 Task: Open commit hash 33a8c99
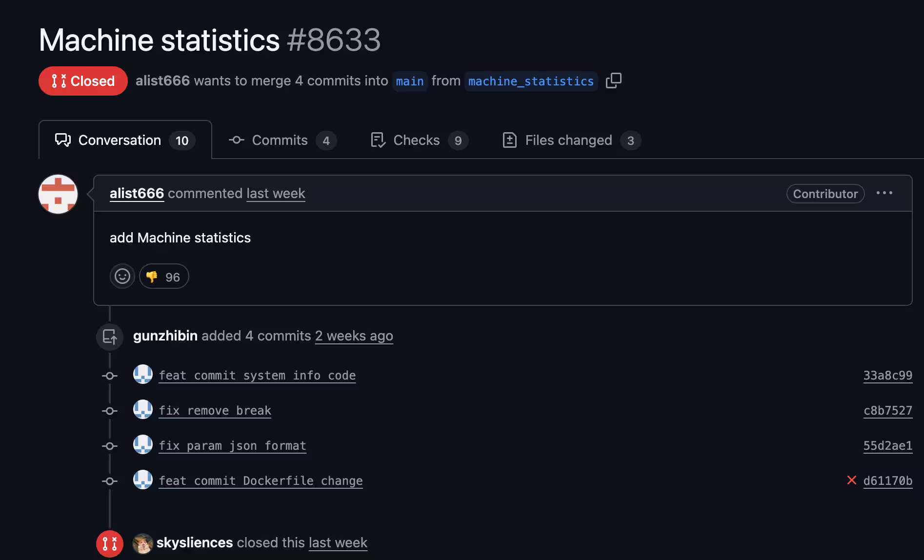887,376
